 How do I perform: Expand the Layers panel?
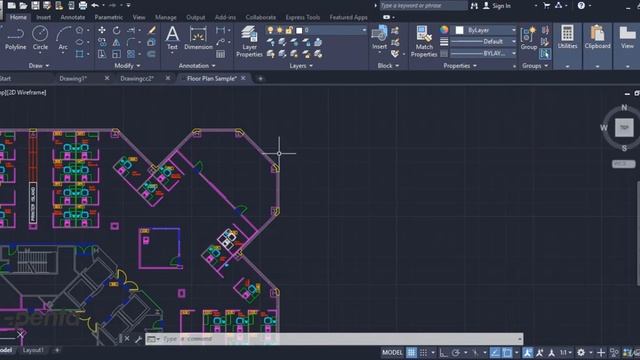tap(301, 66)
